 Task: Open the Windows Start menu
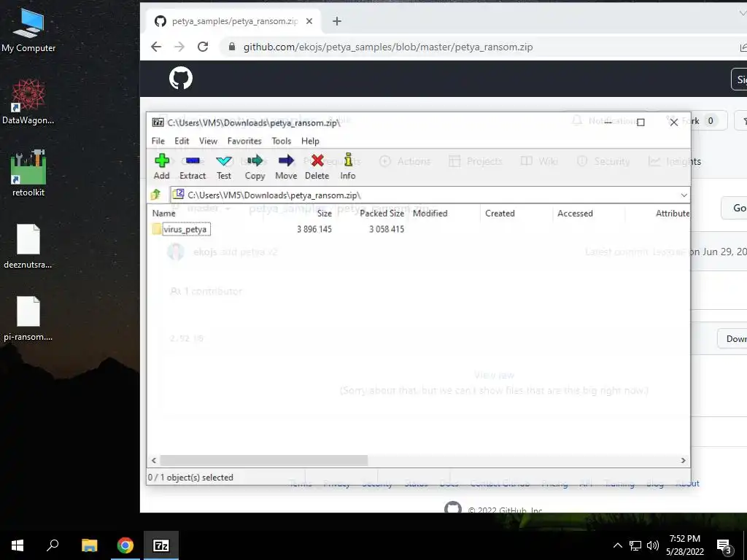coord(18,545)
